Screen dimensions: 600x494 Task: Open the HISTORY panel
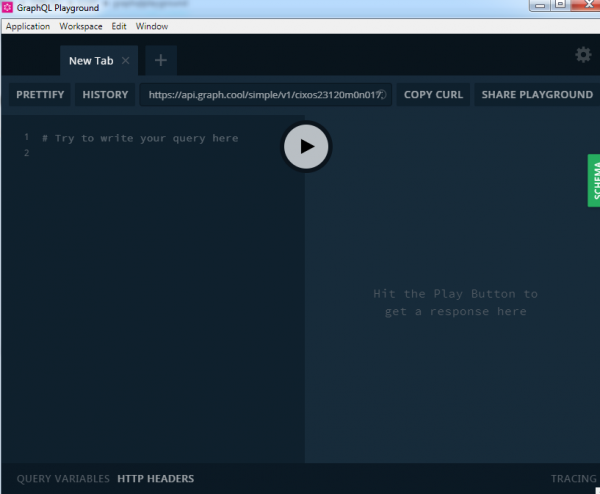coord(105,95)
